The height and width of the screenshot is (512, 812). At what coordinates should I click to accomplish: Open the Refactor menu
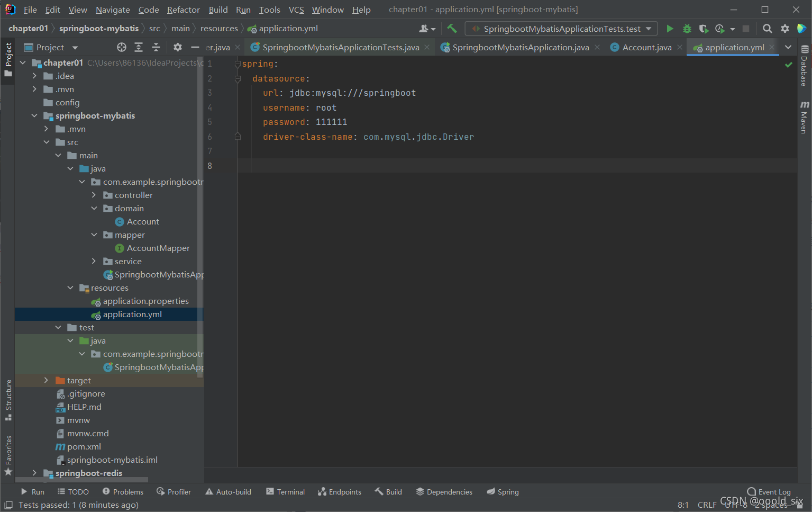point(183,10)
